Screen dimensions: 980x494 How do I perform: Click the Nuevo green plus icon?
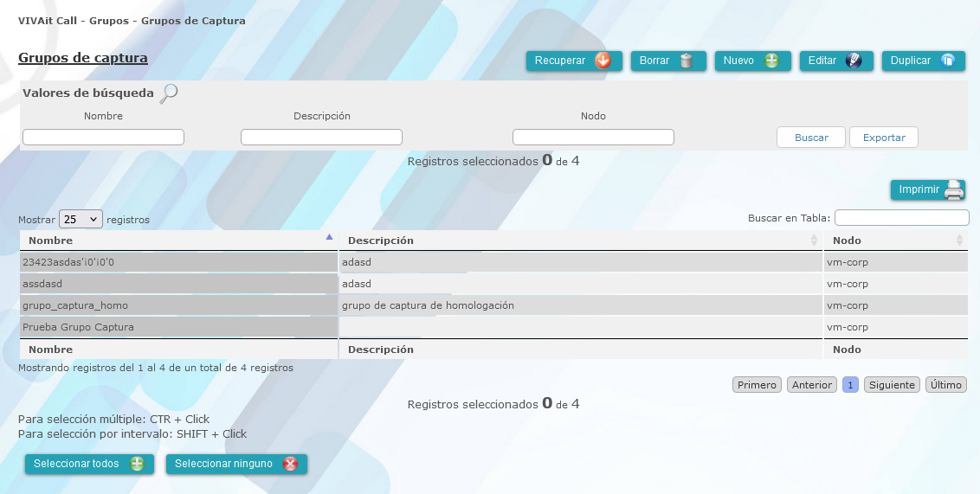[x=772, y=61]
